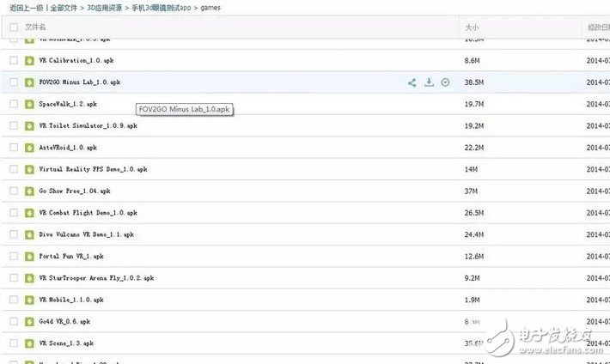Image resolution: width=610 pixels, height=364 pixels.
Task: Click APK icon beside VR Mobile_1.1.0.apk
Action: 32,300
